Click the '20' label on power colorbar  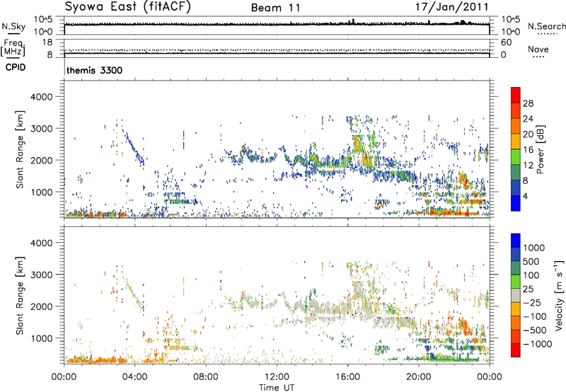528,134
